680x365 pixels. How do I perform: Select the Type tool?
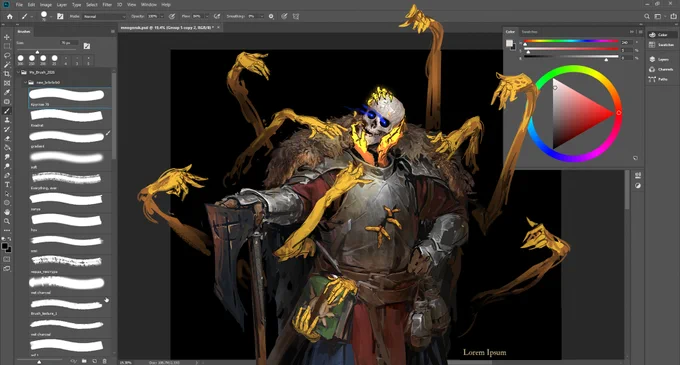[x=7, y=184]
